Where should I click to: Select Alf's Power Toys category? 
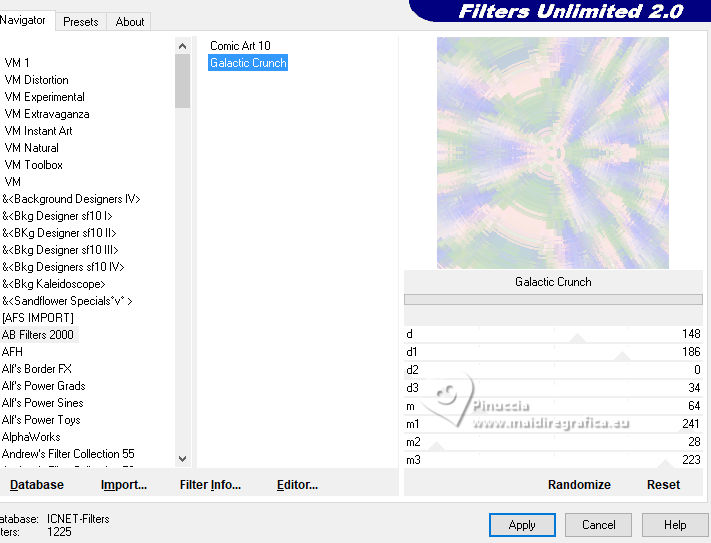[x=41, y=420]
